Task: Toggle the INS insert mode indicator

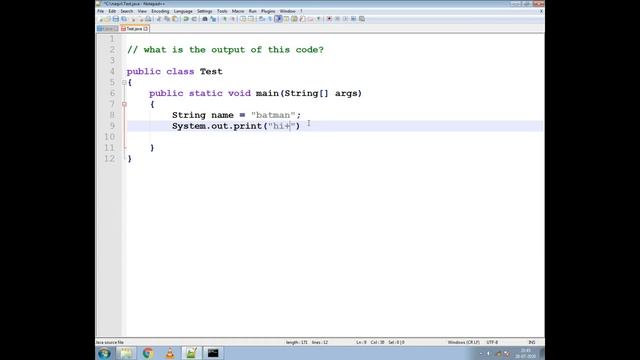Action: tap(532, 342)
